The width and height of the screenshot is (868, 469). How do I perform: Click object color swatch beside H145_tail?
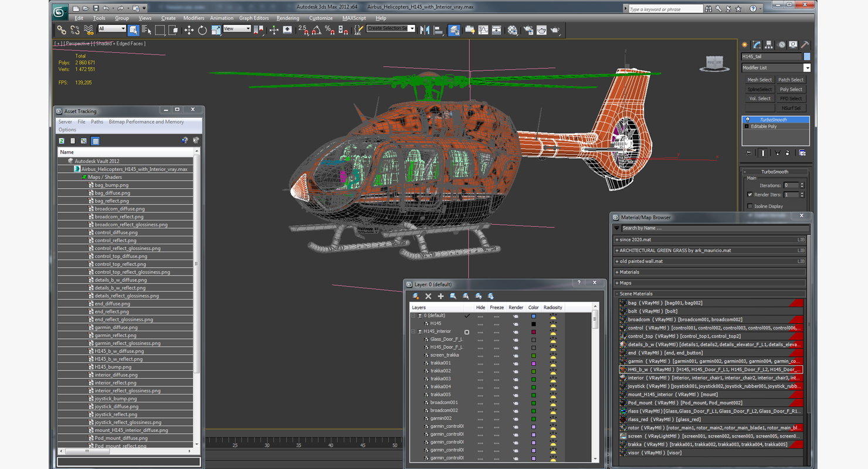(807, 56)
